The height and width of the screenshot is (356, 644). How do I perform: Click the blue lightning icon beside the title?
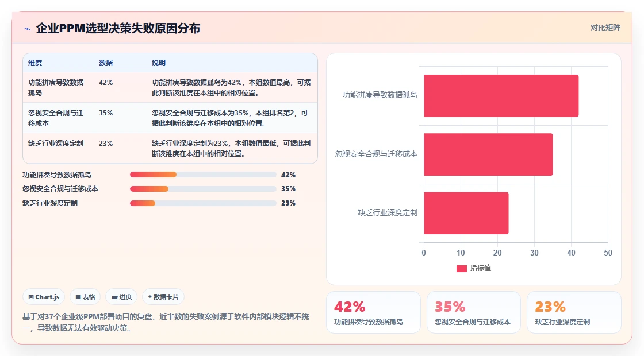click(x=28, y=29)
